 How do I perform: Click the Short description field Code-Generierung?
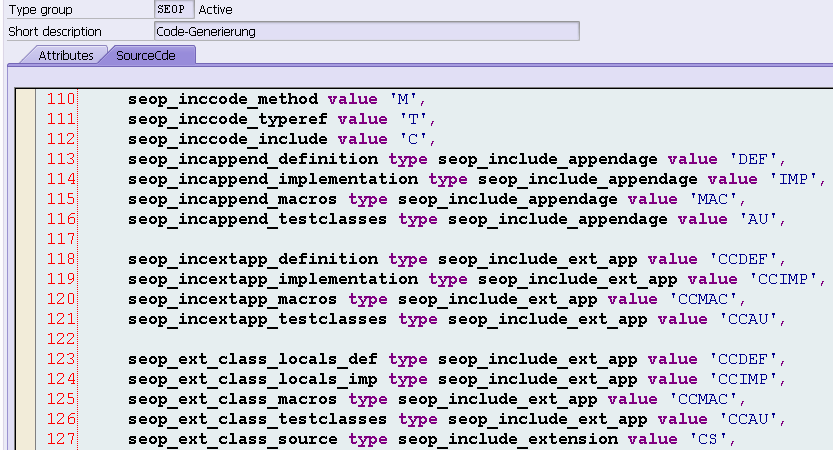tap(367, 31)
